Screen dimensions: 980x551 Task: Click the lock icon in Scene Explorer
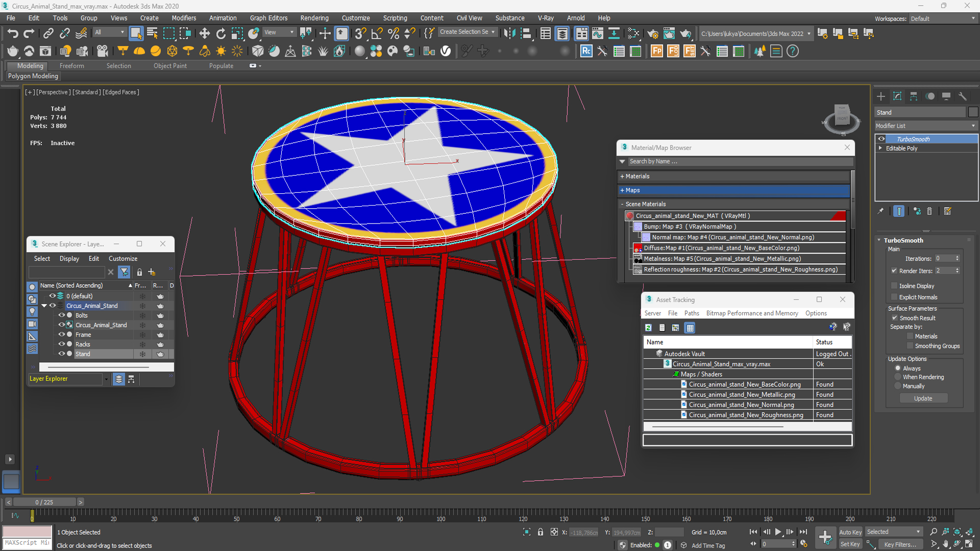[x=139, y=272]
